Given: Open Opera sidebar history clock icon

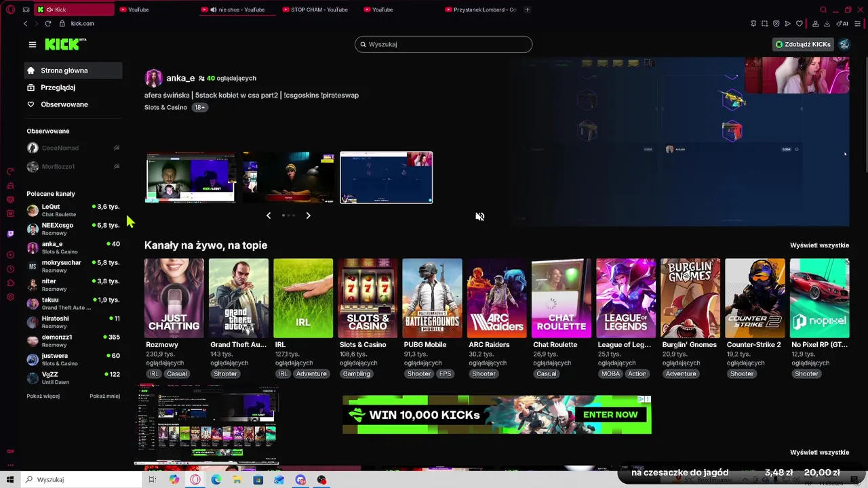Looking at the screenshot, I should coord(10,269).
